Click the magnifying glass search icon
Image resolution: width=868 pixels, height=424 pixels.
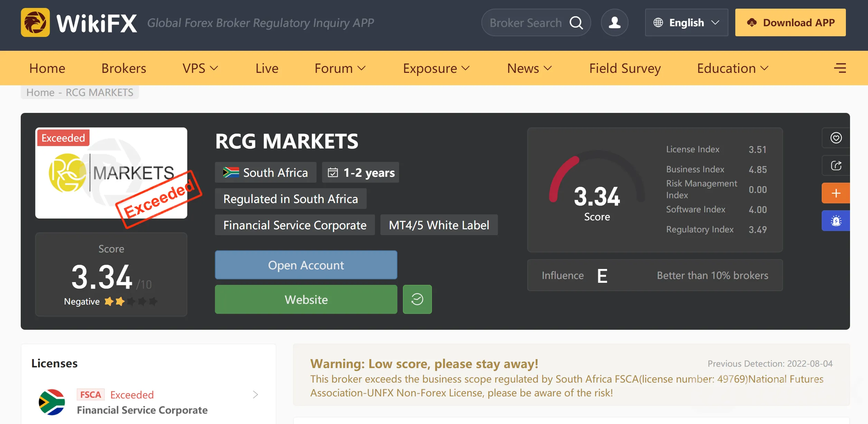[x=576, y=23]
